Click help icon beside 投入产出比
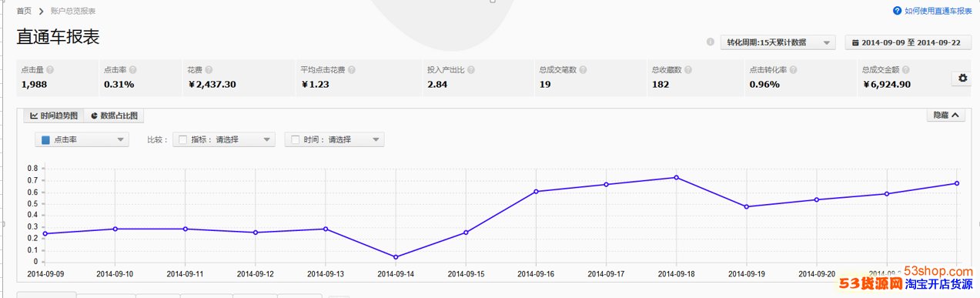The image size is (980, 298). pyautogui.click(x=469, y=70)
